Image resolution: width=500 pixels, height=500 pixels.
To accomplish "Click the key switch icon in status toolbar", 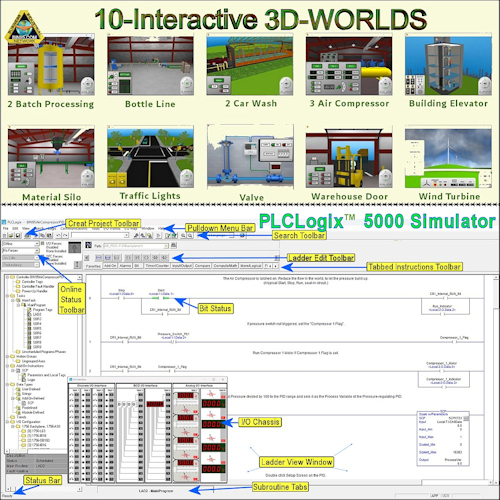I will (x=75, y=247).
